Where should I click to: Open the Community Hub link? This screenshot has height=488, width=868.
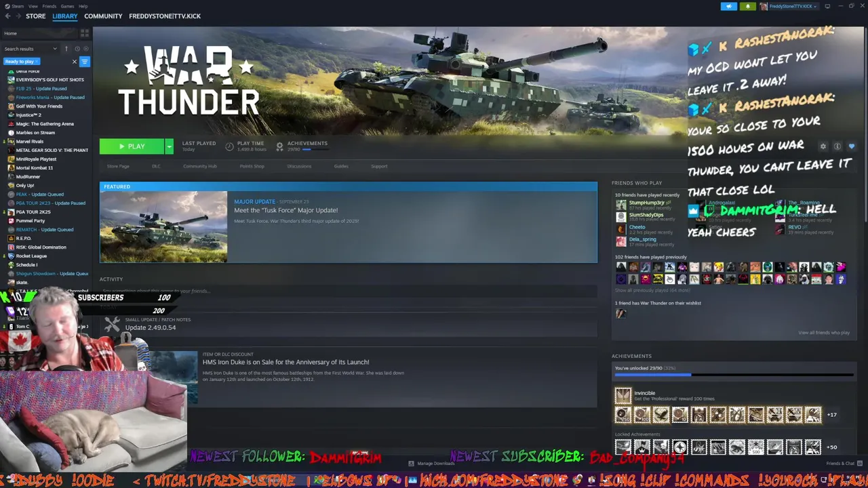pyautogui.click(x=199, y=166)
